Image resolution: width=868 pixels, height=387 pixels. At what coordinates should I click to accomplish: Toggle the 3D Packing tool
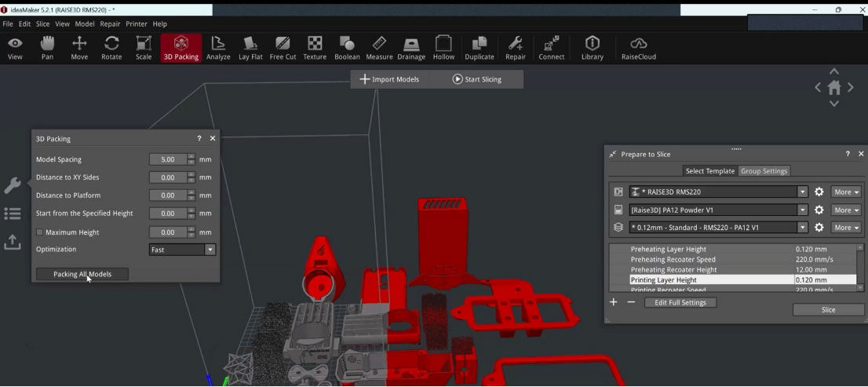coord(181,48)
